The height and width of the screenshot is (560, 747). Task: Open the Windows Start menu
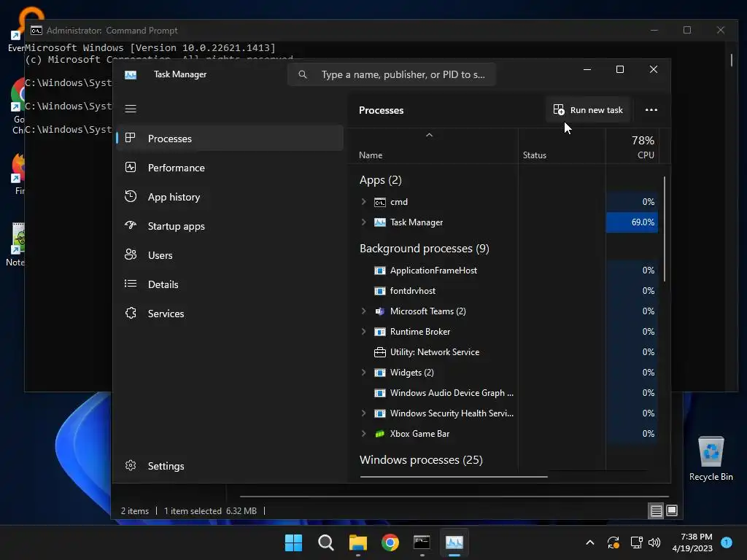(293, 542)
